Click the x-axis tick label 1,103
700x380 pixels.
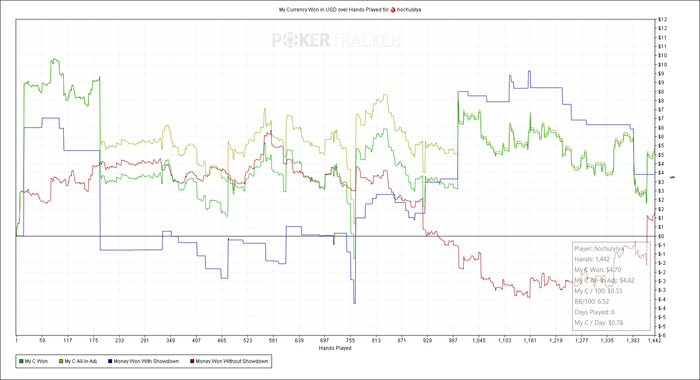tap(505, 341)
